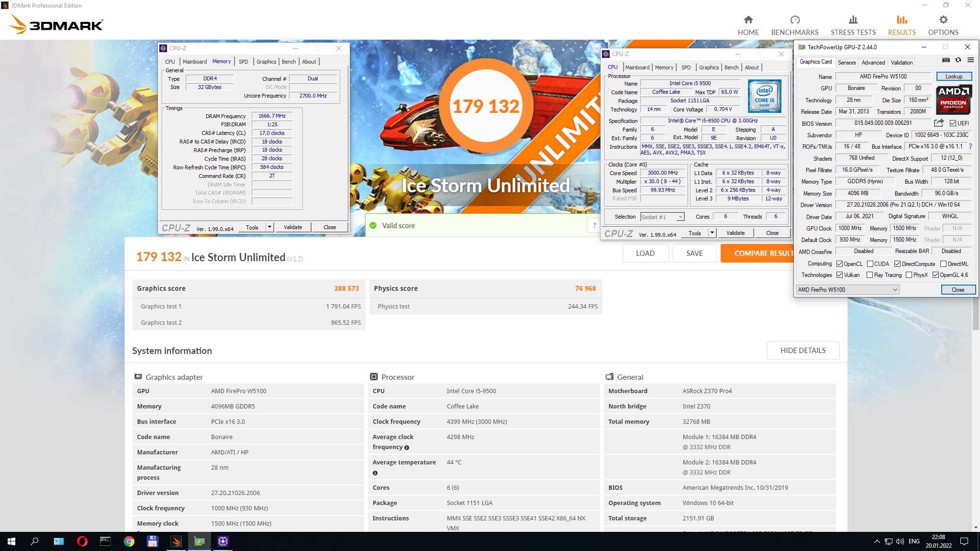Image resolution: width=980 pixels, height=551 pixels.
Task: Click the AMD Radeon Graphics logo in GPU-Z
Action: click(x=953, y=99)
